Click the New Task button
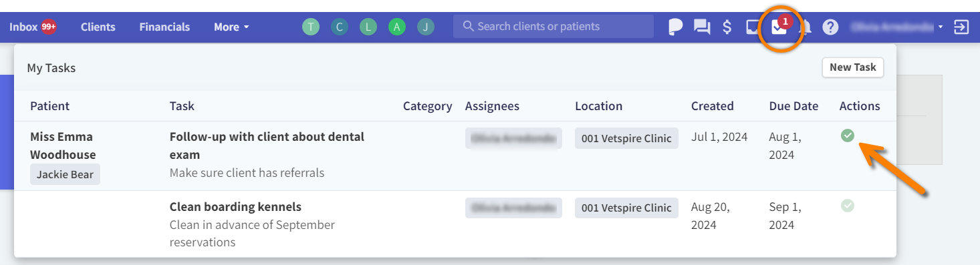Image resolution: width=980 pixels, height=265 pixels. [x=853, y=67]
